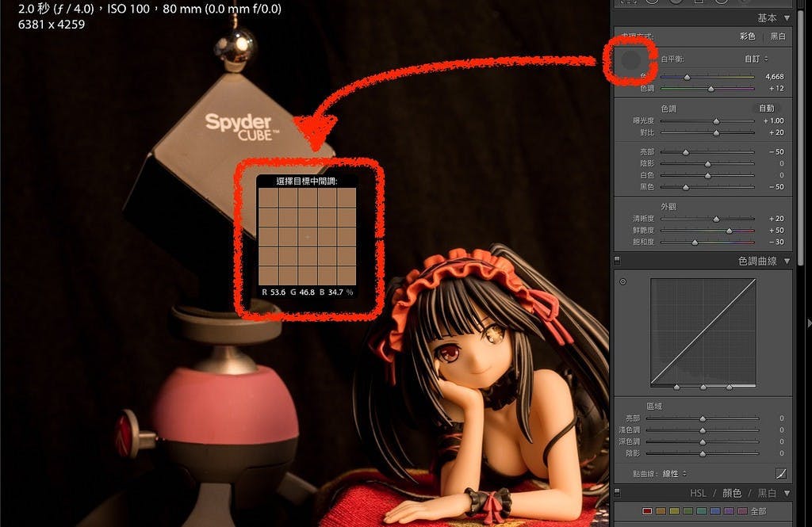
Task: Click the 亮部 slider in tone curve region
Action: pos(703,418)
